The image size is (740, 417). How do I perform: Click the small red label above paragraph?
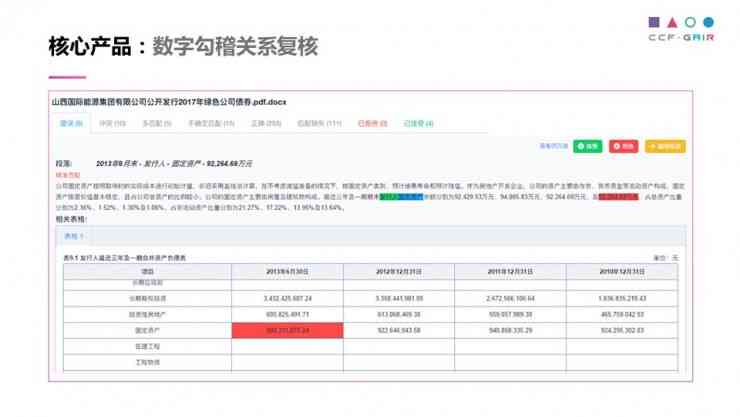68,175
